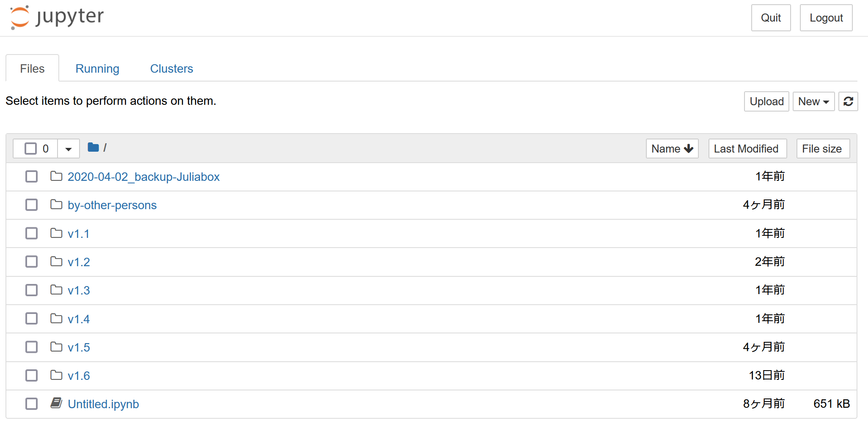Click the Logout button
The height and width of the screenshot is (431, 868).
click(x=826, y=18)
